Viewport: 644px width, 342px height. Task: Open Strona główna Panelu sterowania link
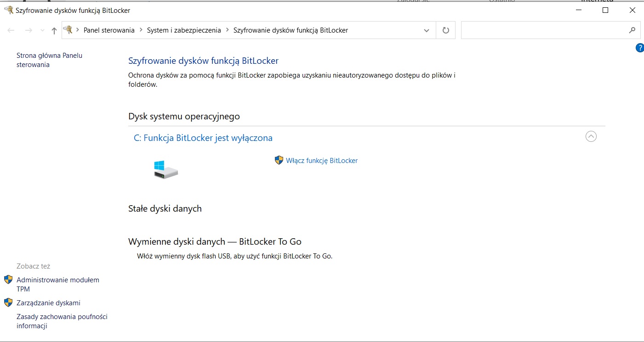coord(50,60)
